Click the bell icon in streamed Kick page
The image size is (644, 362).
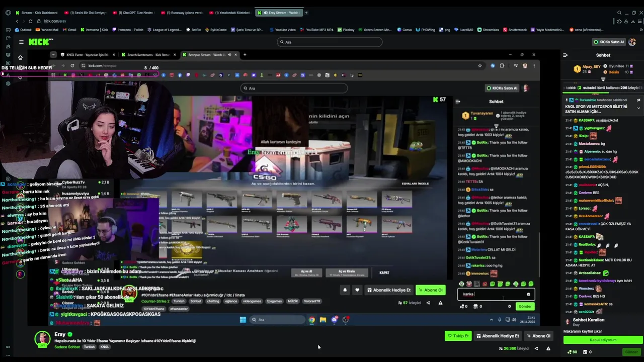tap(345, 290)
